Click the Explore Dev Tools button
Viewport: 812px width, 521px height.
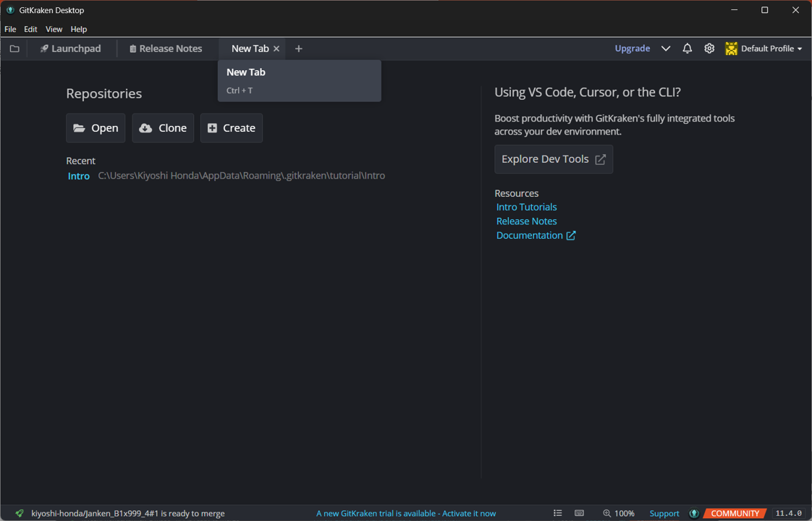tap(554, 159)
